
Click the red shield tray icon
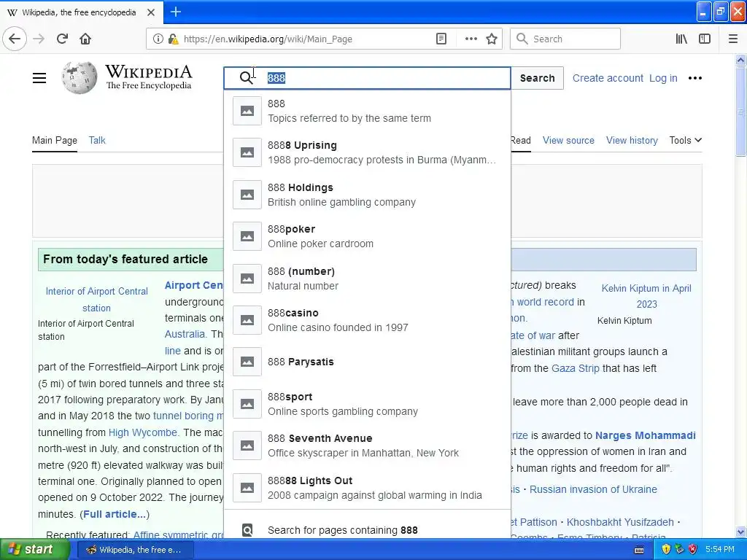coord(693,550)
